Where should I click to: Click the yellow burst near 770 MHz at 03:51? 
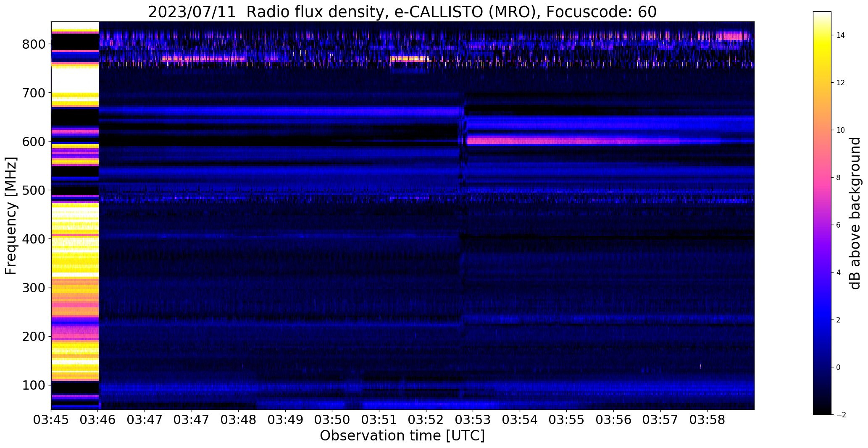(410, 59)
